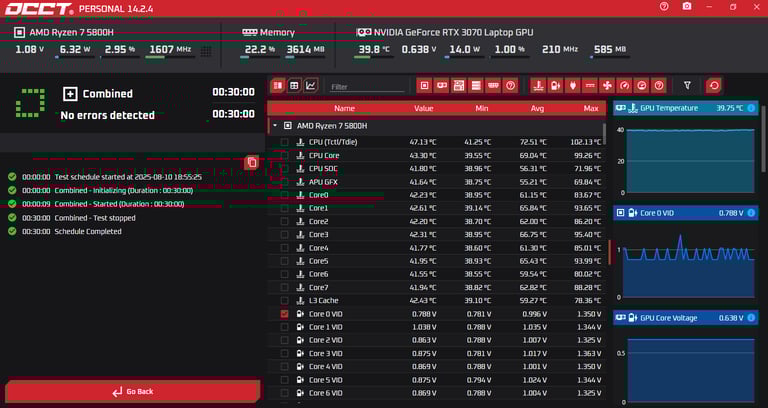Sort by the Name column header
This screenshot has height=408, width=768.
click(x=344, y=108)
